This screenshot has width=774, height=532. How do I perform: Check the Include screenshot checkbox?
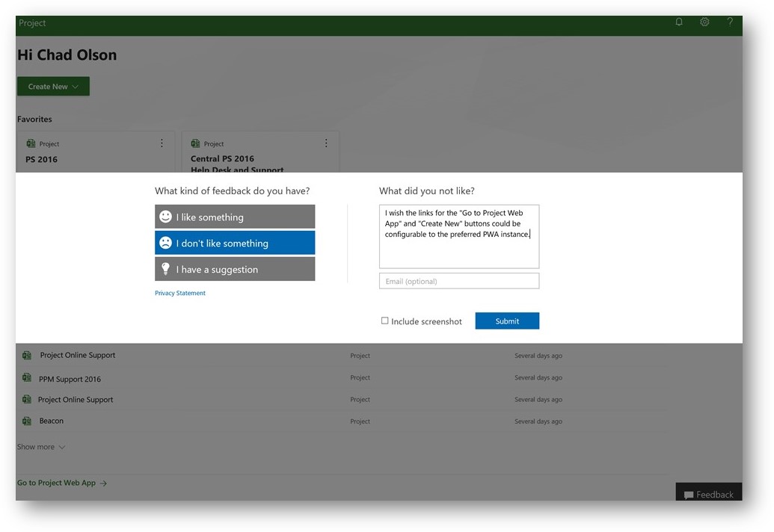pos(385,321)
